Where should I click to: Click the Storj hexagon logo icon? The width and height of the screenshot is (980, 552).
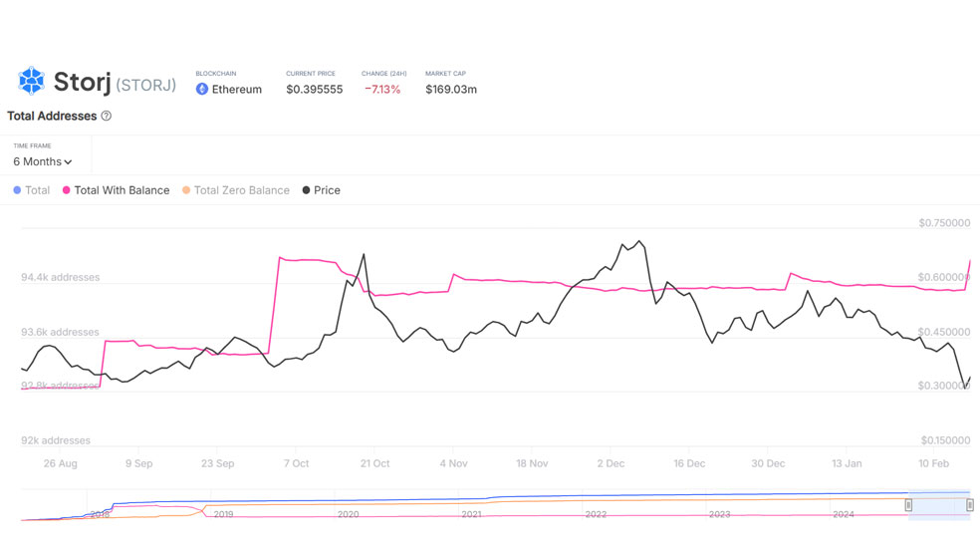31,81
